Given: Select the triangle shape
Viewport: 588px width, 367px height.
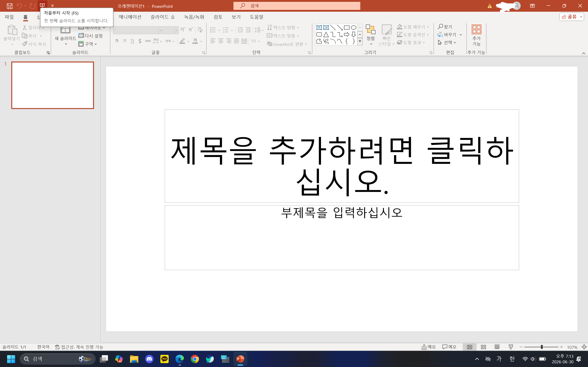Looking at the screenshot, I should coord(326,34).
